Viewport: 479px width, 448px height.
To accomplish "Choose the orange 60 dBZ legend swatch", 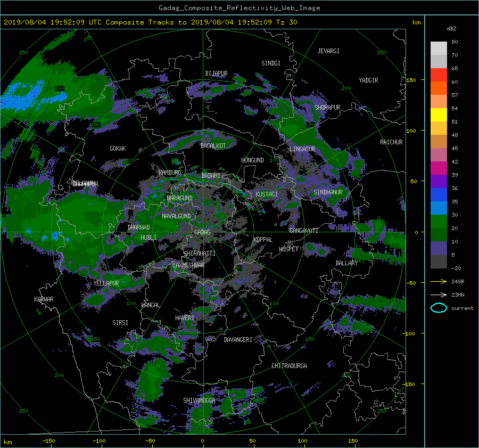I will 439,88.
